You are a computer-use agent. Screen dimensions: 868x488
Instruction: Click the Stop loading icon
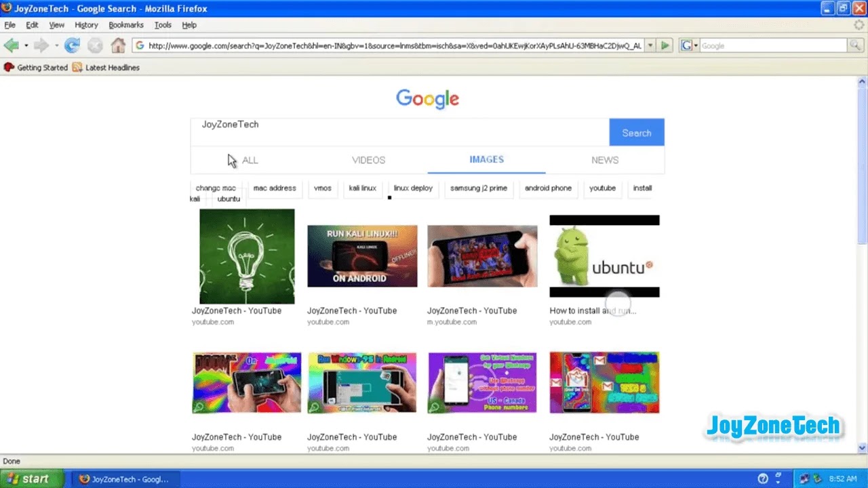[95, 45]
